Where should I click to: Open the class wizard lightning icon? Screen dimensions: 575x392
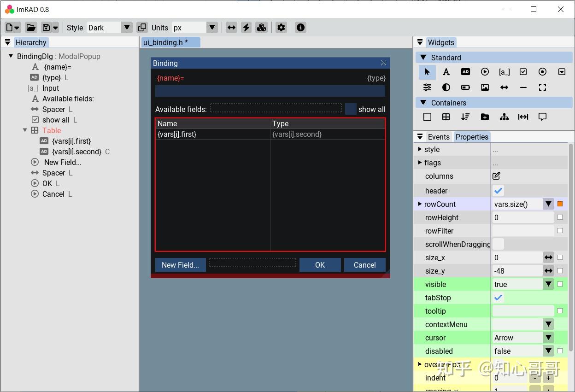pos(246,27)
